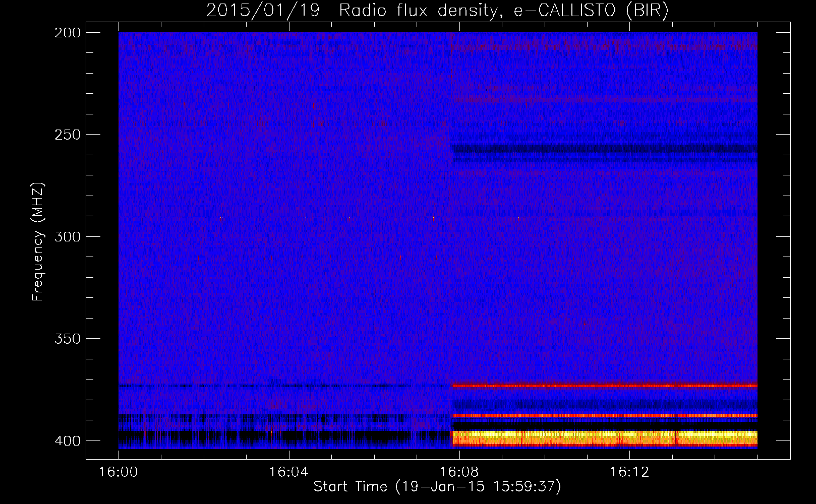This screenshot has height=504, width=816.
Task: Click the plot title '2015/01/19 Radio flux density'
Action: point(437,10)
